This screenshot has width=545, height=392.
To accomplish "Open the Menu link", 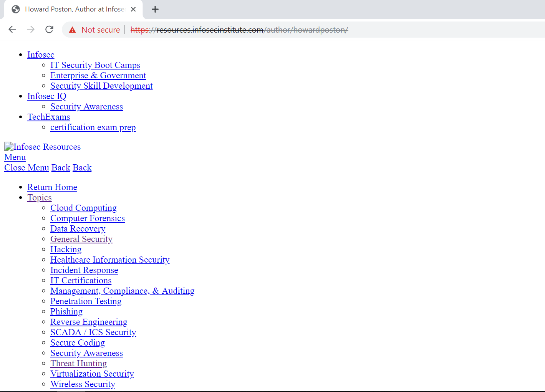I will click(15, 157).
